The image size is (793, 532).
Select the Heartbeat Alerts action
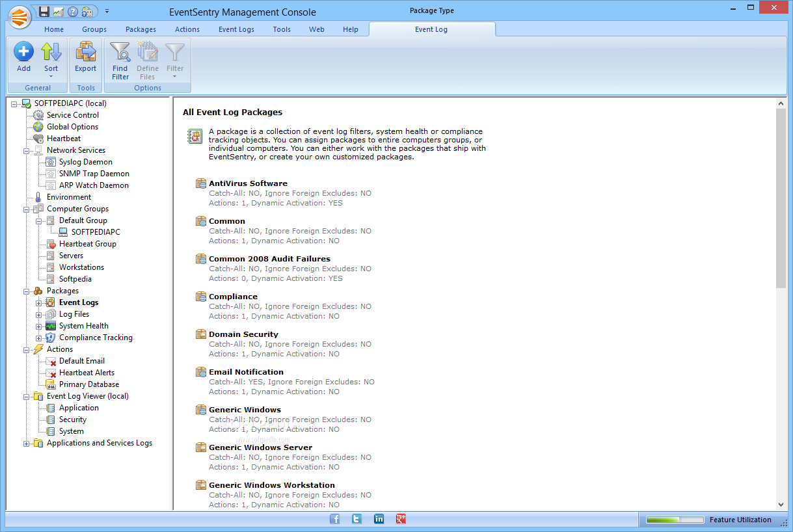(87, 373)
